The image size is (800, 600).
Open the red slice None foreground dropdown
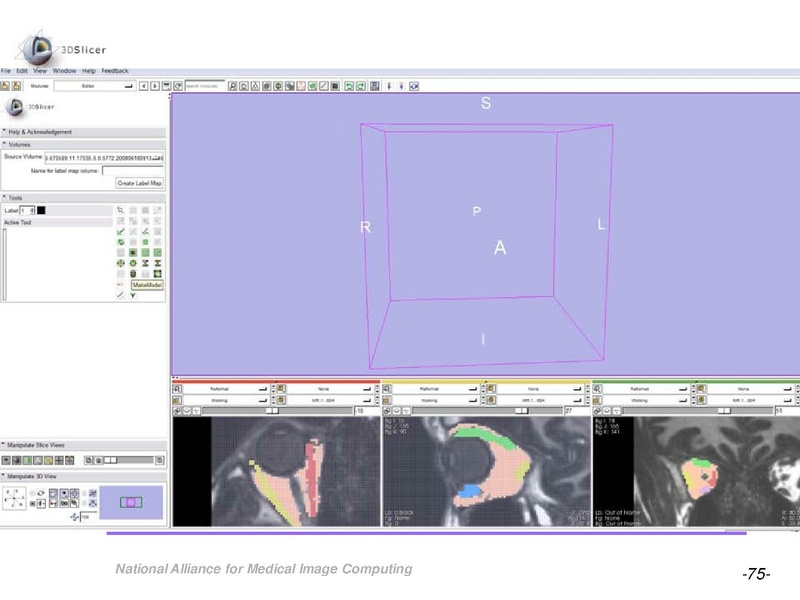(x=329, y=389)
